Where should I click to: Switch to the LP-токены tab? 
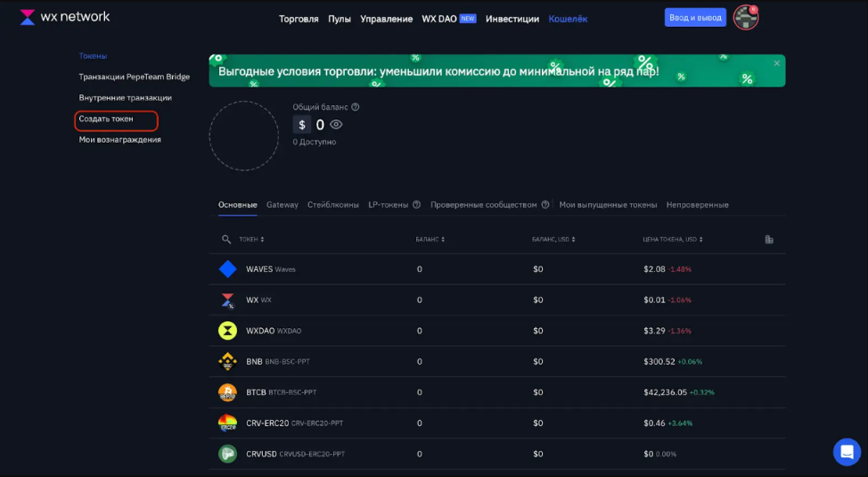click(388, 204)
